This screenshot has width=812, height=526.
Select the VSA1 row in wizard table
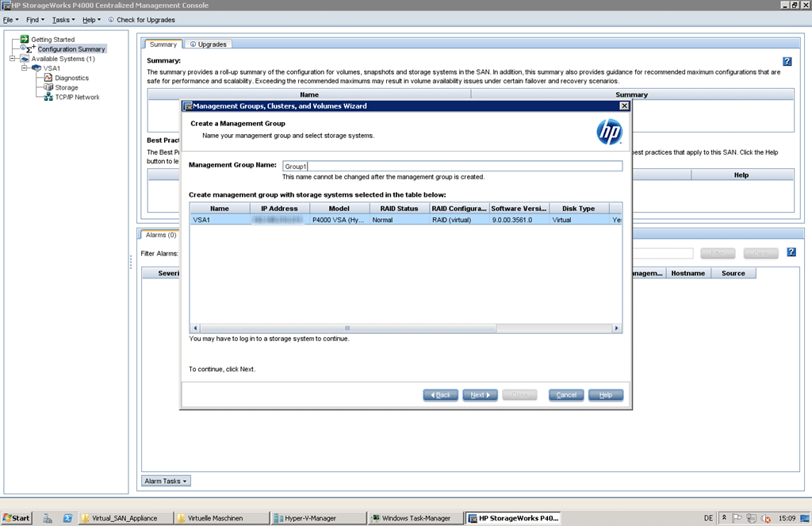pyautogui.click(x=406, y=220)
